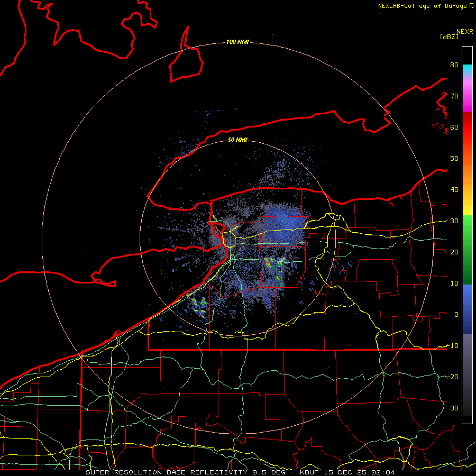Click the "50 NMI" range ring label

coord(237,140)
